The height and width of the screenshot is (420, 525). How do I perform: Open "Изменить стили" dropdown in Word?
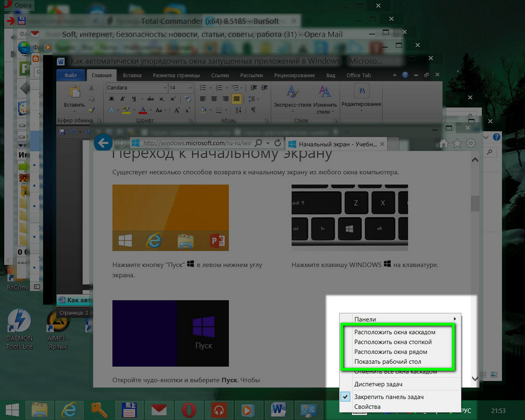325,99
